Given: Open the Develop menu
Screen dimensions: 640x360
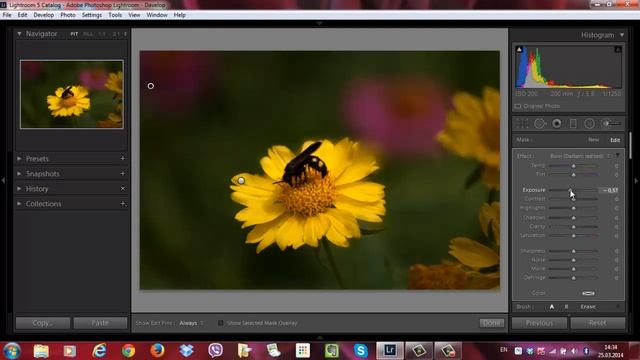Looking at the screenshot, I should pyautogui.click(x=44, y=15).
